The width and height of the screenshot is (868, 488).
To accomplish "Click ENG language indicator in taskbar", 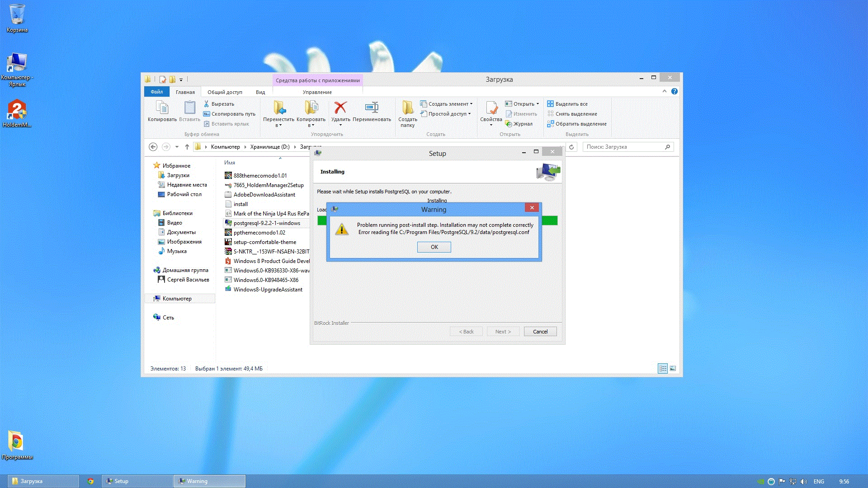I will [819, 482].
